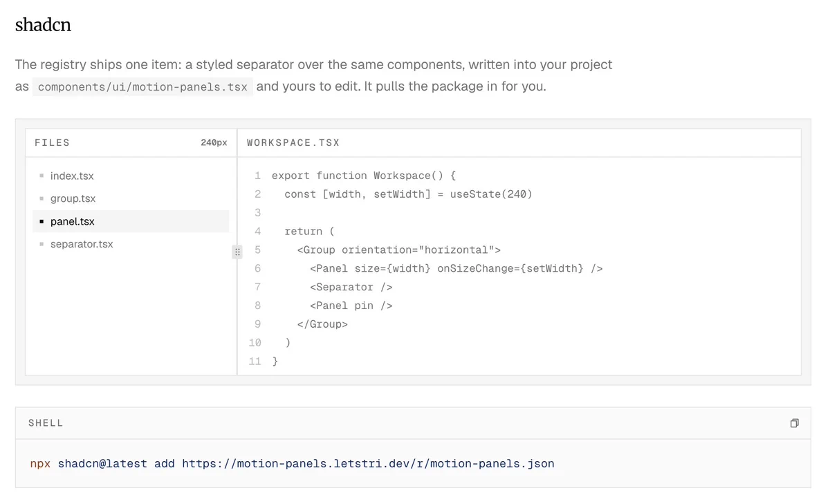Click the square bullet beside group.tsx
Screen dimensions: 830x504
coord(41,198)
